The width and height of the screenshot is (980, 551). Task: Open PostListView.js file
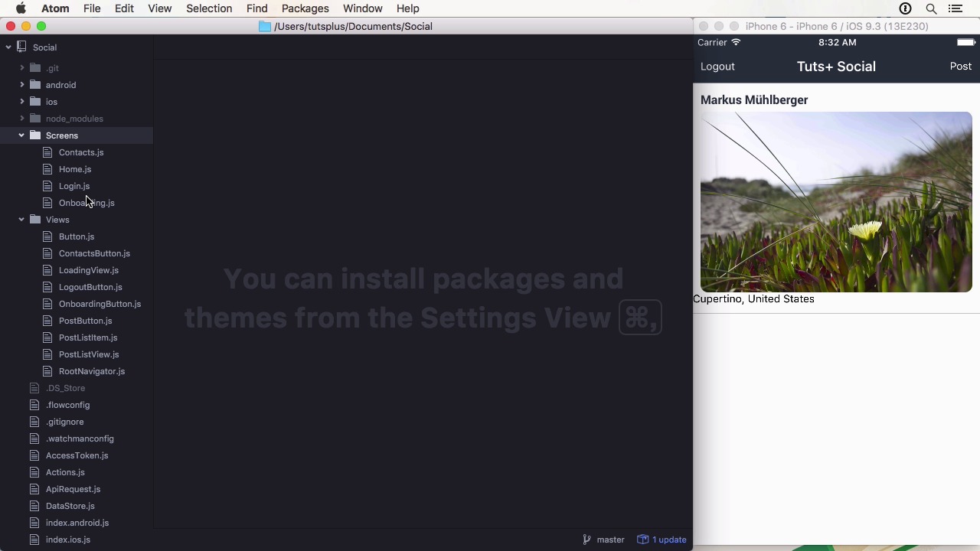pos(89,354)
